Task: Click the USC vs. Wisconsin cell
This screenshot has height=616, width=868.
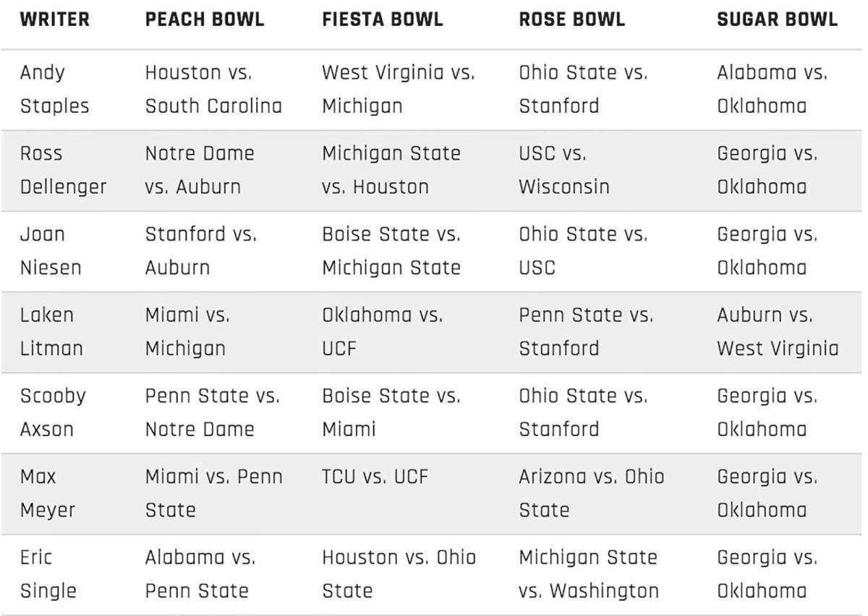Action: coord(564,170)
